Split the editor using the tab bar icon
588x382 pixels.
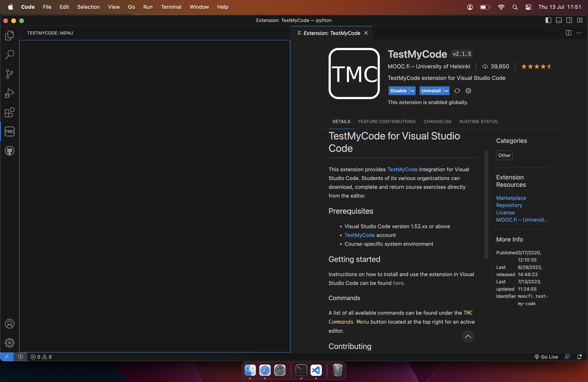point(568,33)
